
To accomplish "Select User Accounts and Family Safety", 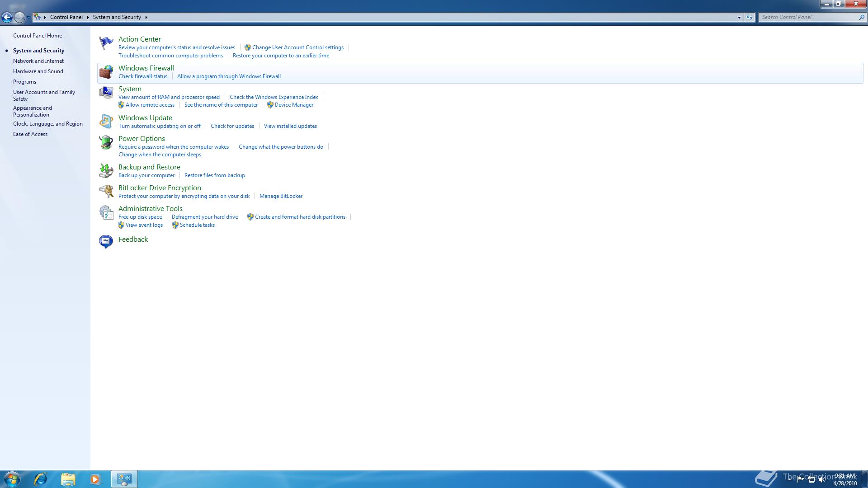I will [x=44, y=95].
